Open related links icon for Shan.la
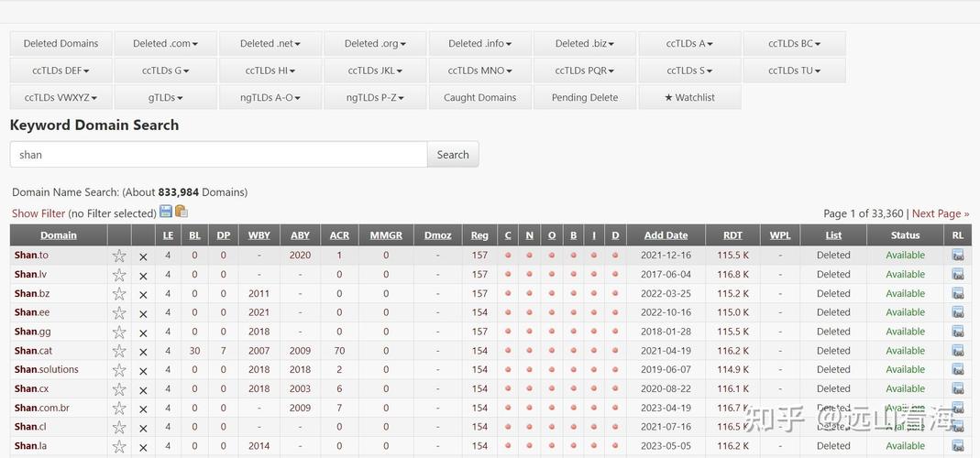The width and height of the screenshot is (980, 458). (957, 445)
